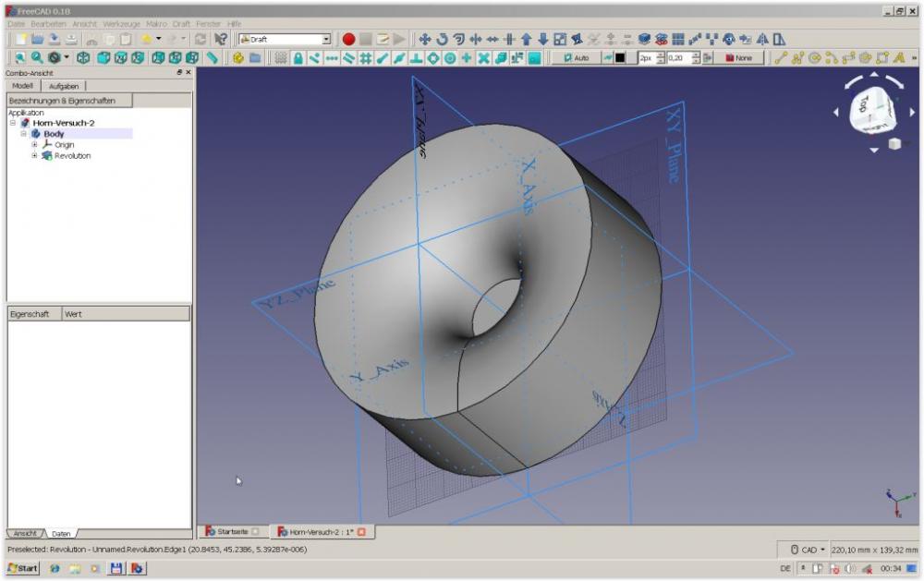
Task: Toggle construction mode icon beside Auto
Action: click(x=608, y=58)
